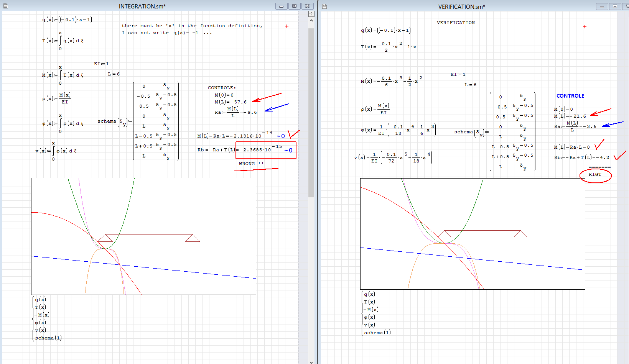Click the VERIFICATION.sm document icon
The width and height of the screenshot is (629, 364).
pos(324,7)
